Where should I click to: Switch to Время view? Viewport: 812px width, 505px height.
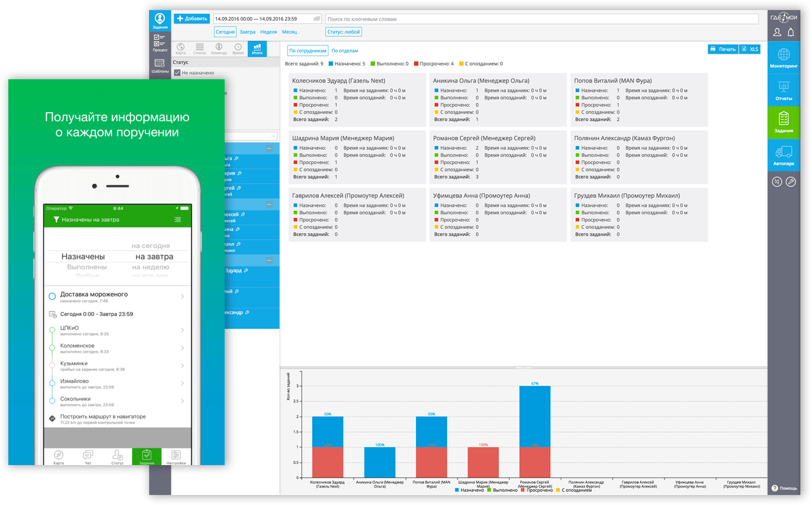pyautogui.click(x=238, y=49)
